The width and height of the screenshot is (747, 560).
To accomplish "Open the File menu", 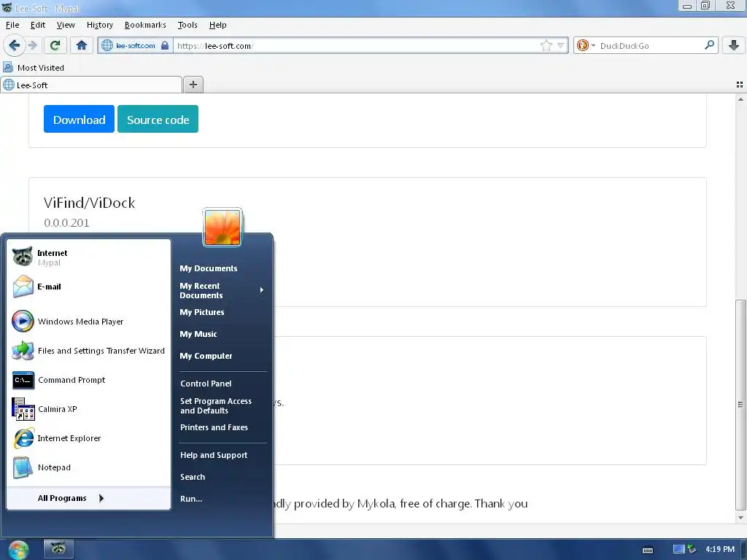I will pyautogui.click(x=12, y=25).
